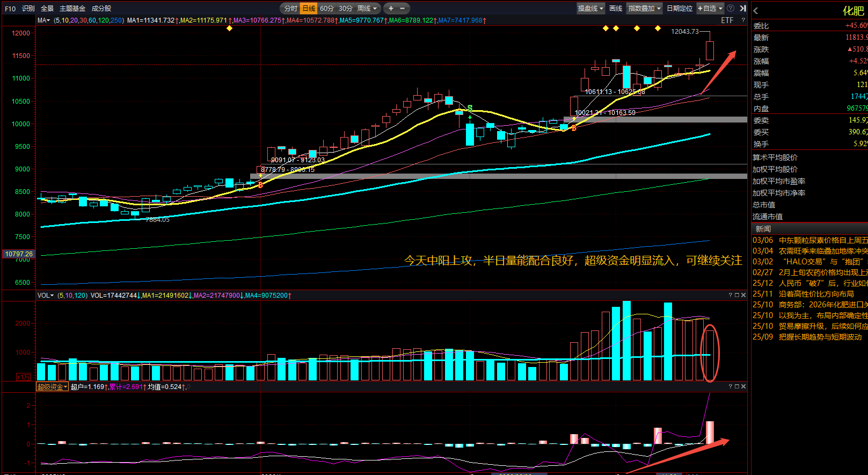
Task: Click the zoom out minus button
Action: tap(402, 9)
